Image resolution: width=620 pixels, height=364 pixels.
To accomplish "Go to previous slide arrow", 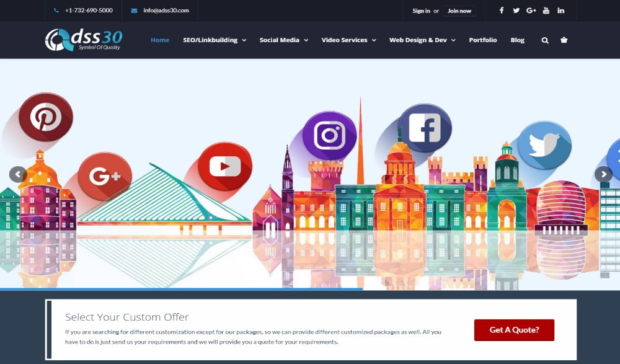I will click(x=18, y=174).
